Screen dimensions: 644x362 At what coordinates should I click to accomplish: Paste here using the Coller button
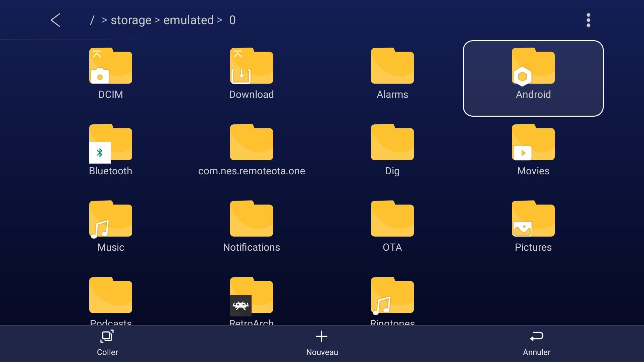(x=107, y=343)
